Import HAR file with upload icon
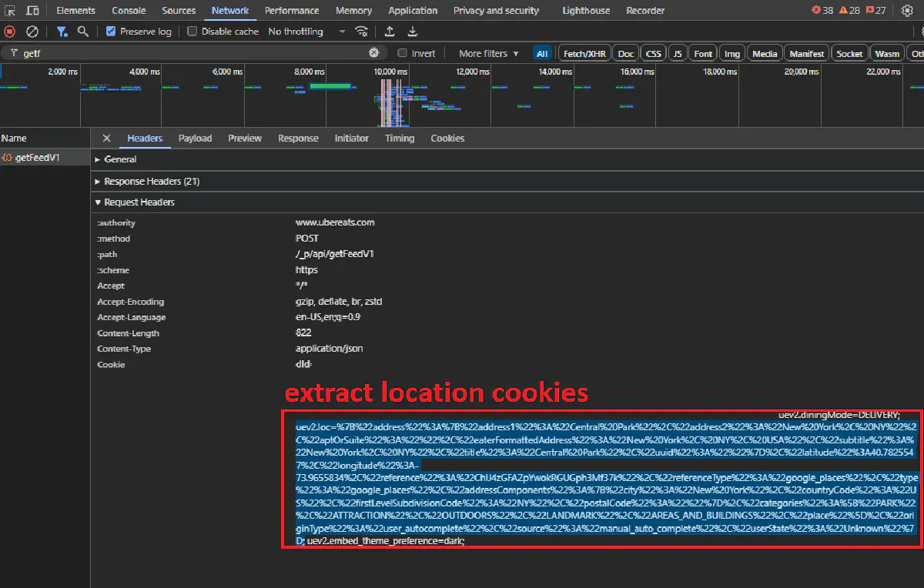The image size is (924, 588). click(390, 32)
